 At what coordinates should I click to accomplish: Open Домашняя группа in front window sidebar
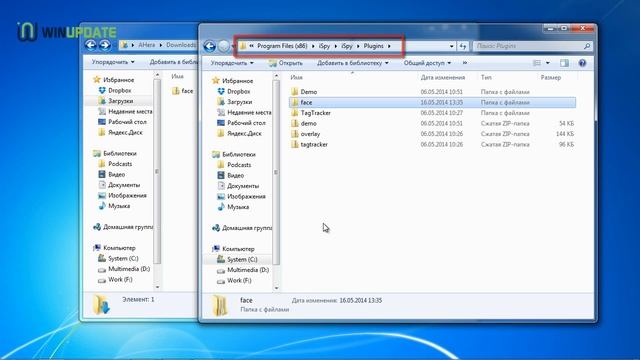pos(247,228)
